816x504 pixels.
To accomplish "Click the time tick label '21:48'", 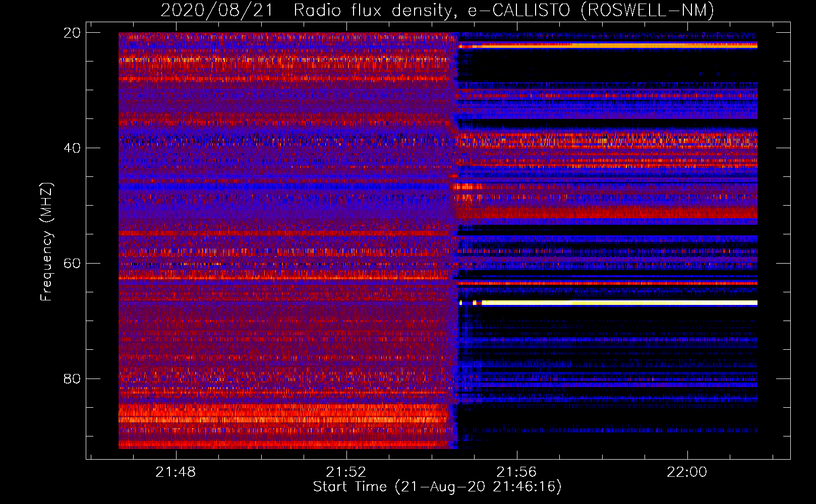I will 176,472.
